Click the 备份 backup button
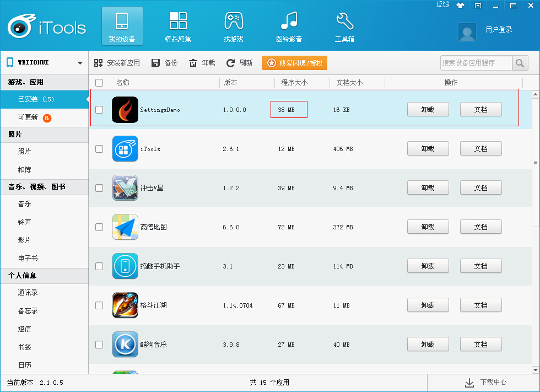The image size is (540, 392). click(165, 63)
